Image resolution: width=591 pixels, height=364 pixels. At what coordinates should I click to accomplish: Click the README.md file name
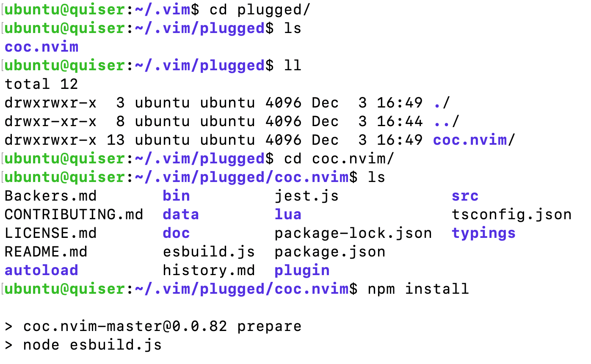(46, 252)
